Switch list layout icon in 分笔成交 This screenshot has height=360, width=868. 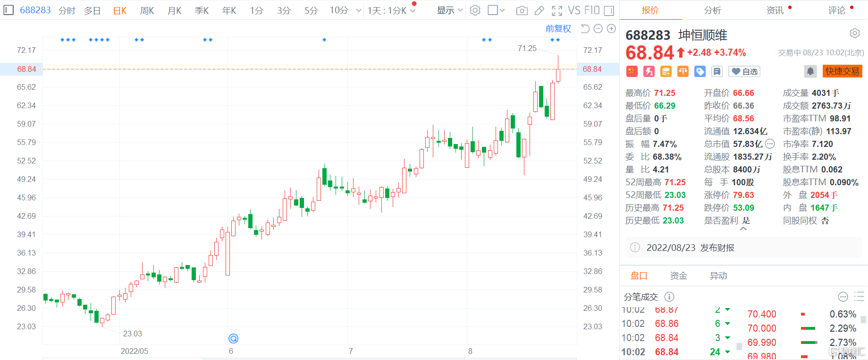pyautogui.click(x=859, y=297)
